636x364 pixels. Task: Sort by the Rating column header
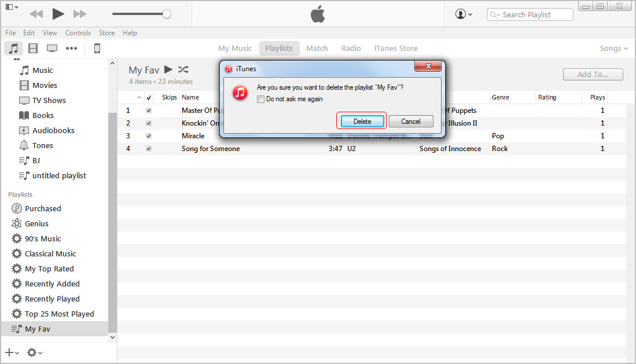547,97
